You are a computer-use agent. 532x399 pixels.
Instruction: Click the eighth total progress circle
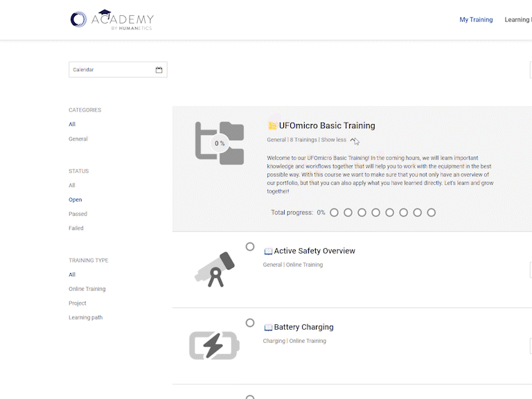click(432, 213)
